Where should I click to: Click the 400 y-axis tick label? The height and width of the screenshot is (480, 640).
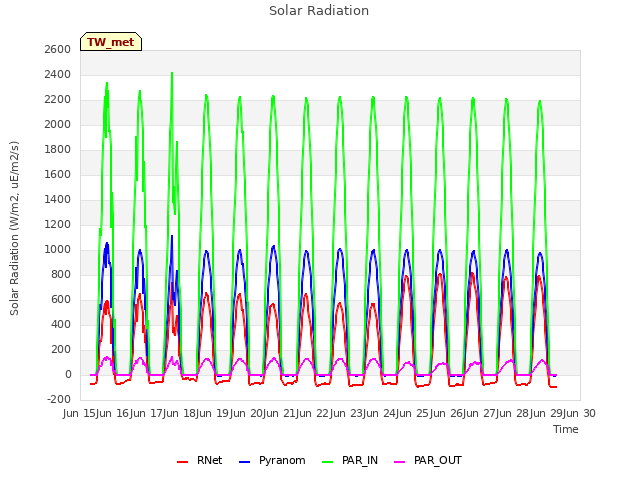tap(61, 324)
